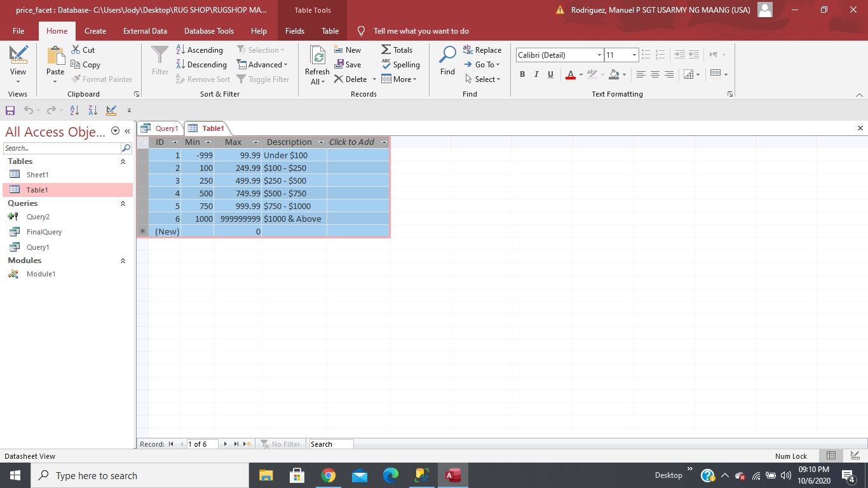Toggle Italic text formatting
The width and height of the screenshot is (868, 488).
coord(536,74)
